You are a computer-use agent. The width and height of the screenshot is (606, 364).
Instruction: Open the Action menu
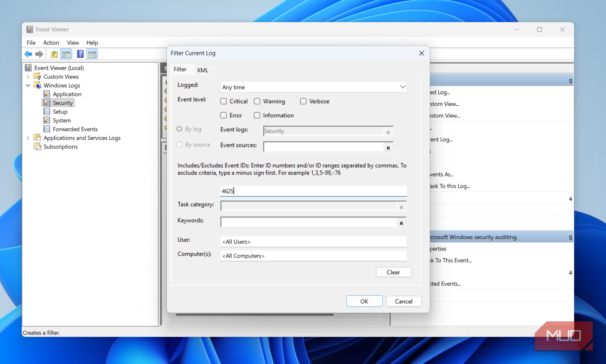(x=51, y=43)
